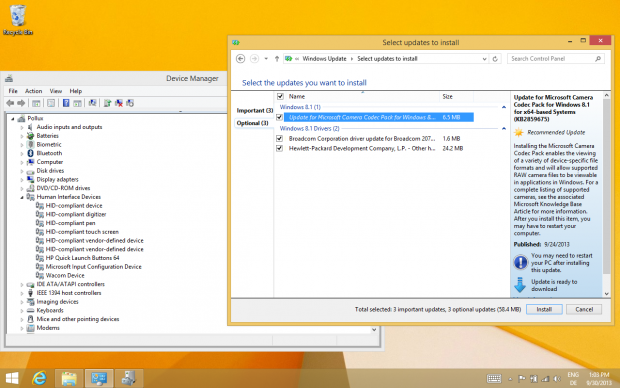Select the HID-compliant pen entry
Image resolution: width=620 pixels, height=388 pixels.
[x=70, y=223]
